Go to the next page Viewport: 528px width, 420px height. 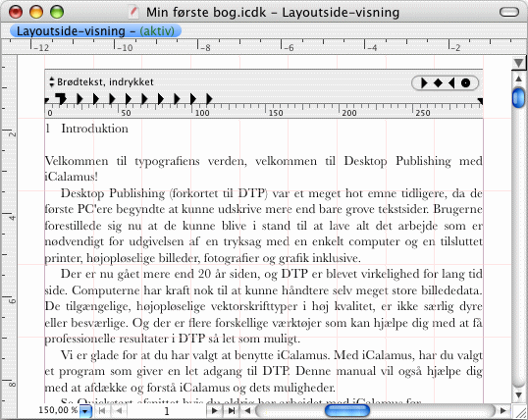coord(214,410)
